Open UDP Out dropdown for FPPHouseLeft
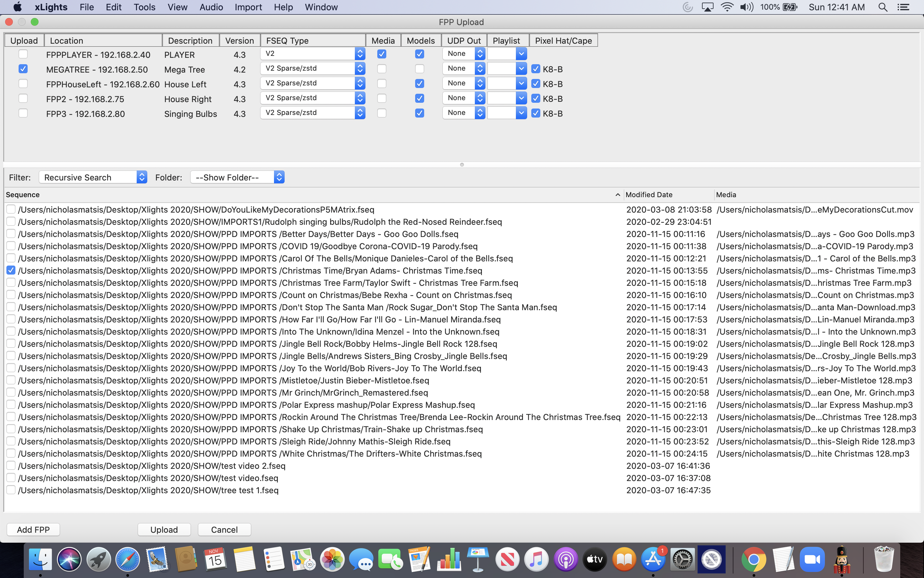924x578 pixels. pos(464,83)
